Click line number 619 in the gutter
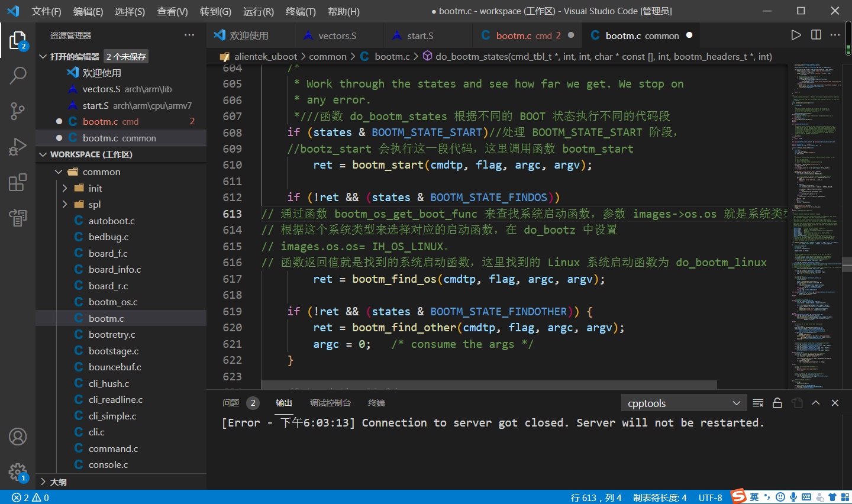The height and width of the screenshot is (504, 852). click(233, 312)
